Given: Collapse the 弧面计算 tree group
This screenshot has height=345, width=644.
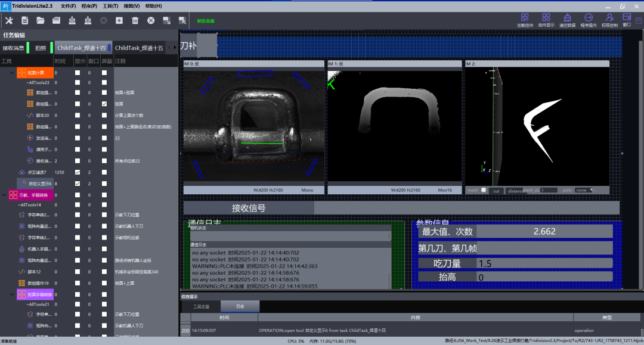Looking at the screenshot, I should [12, 73].
